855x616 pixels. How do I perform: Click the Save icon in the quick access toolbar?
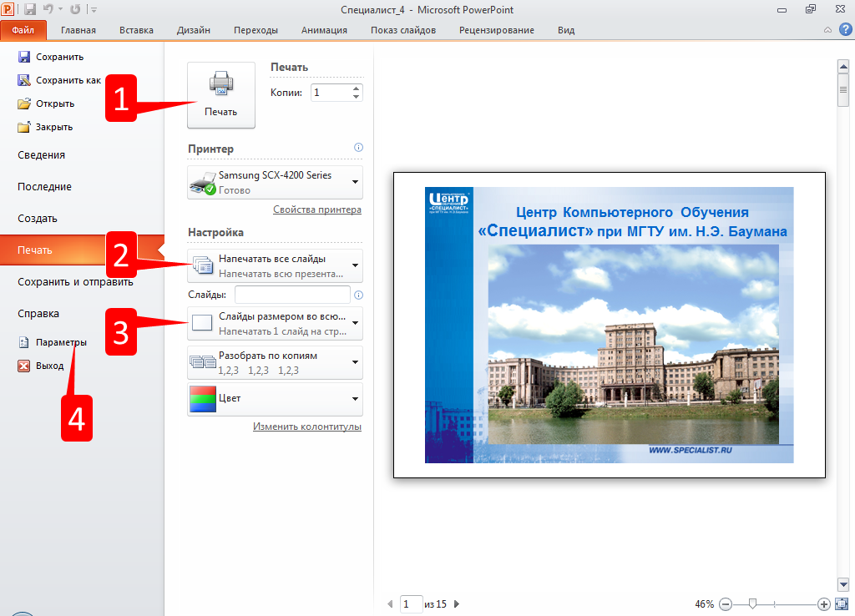30,10
